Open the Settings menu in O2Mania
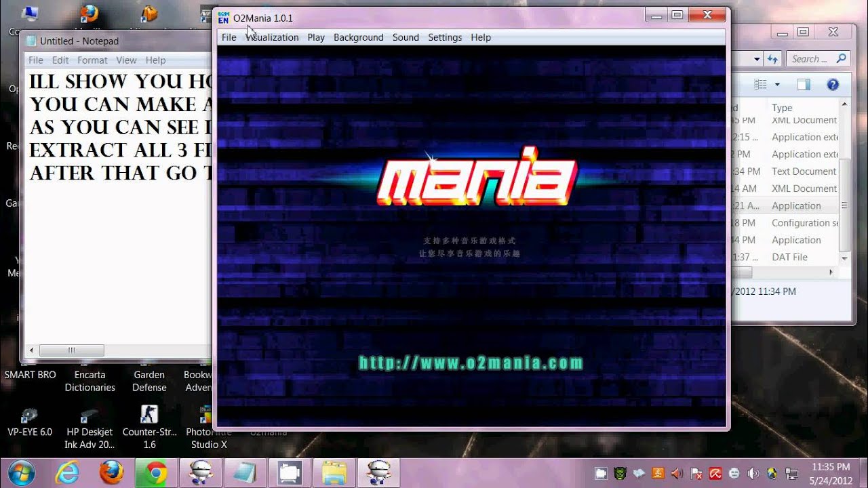 pyautogui.click(x=445, y=37)
